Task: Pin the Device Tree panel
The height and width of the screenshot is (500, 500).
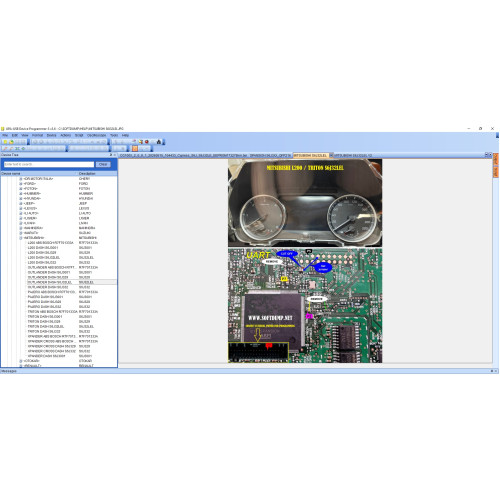Action: pos(111,155)
